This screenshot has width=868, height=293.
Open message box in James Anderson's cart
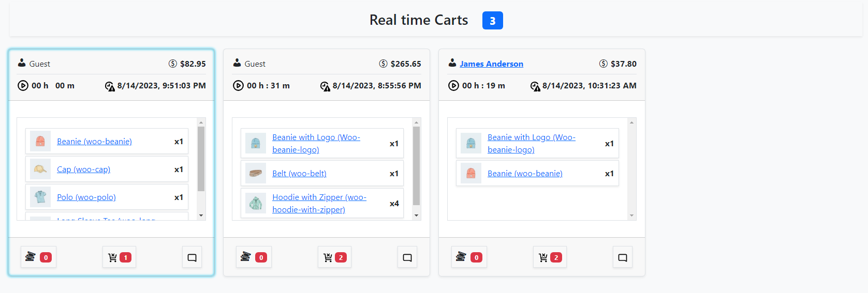point(623,257)
